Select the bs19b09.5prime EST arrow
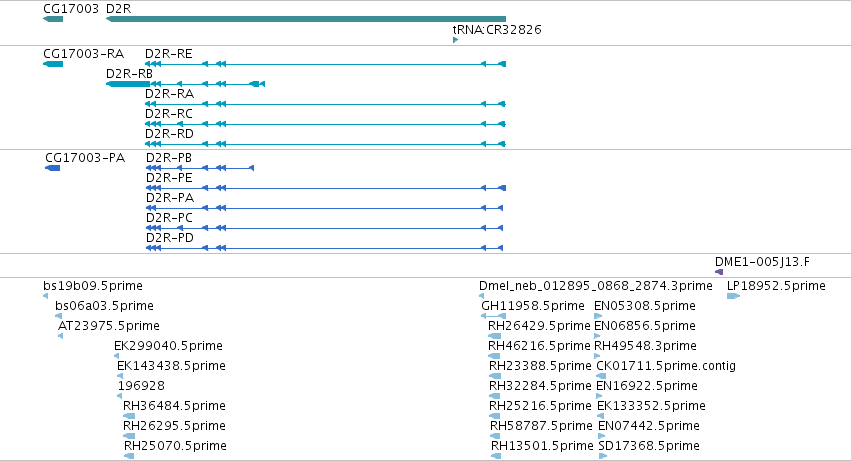The image size is (851, 461). 46,296
